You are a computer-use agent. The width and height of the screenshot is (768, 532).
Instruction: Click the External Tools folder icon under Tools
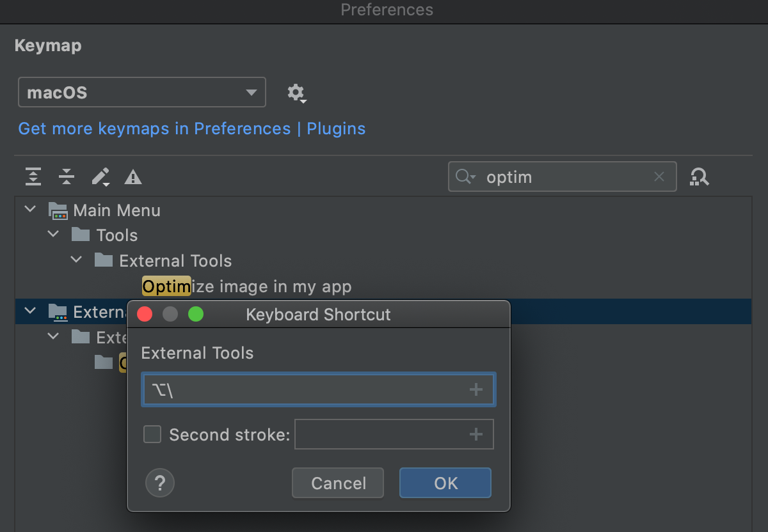pos(104,260)
